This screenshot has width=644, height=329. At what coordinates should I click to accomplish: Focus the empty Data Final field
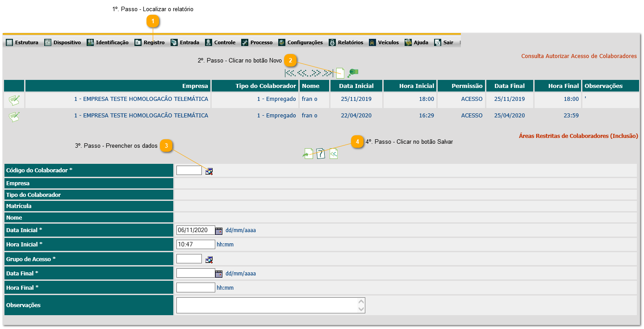[x=196, y=273]
